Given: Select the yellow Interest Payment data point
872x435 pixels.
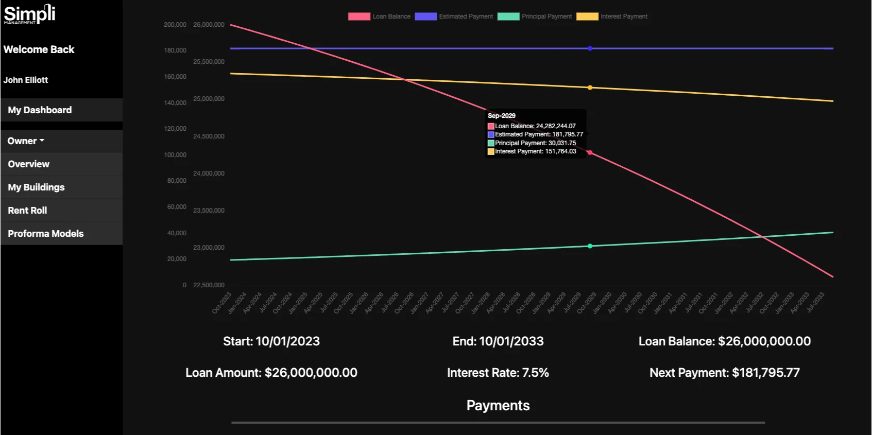Looking at the screenshot, I should click(x=590, y=87).
